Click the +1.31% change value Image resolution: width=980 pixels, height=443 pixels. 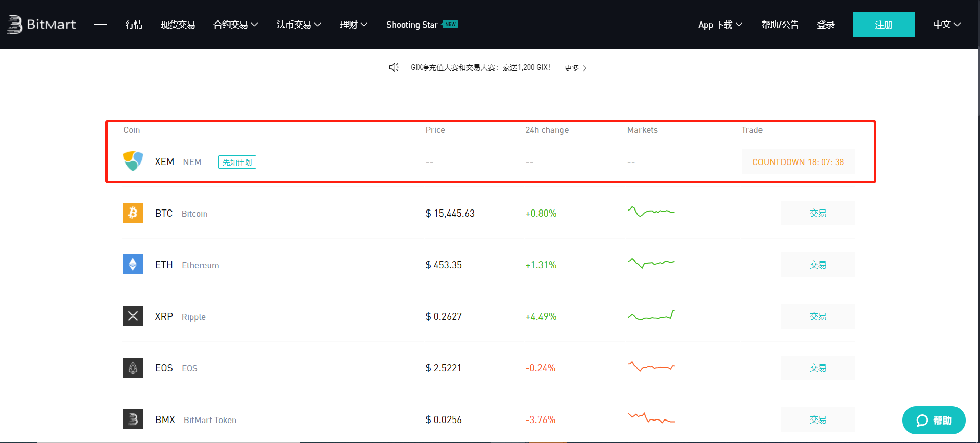click(541, 265)
